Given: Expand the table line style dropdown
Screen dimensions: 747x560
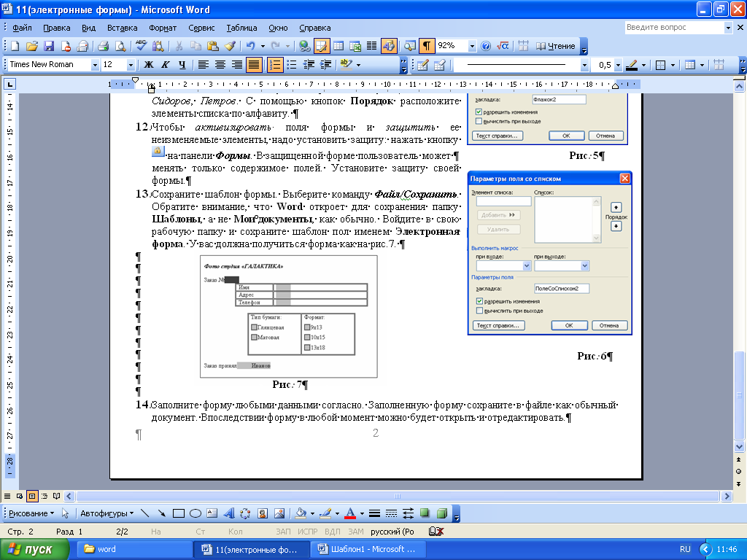Looking at the screenshot, I should [x=584, y=65].
